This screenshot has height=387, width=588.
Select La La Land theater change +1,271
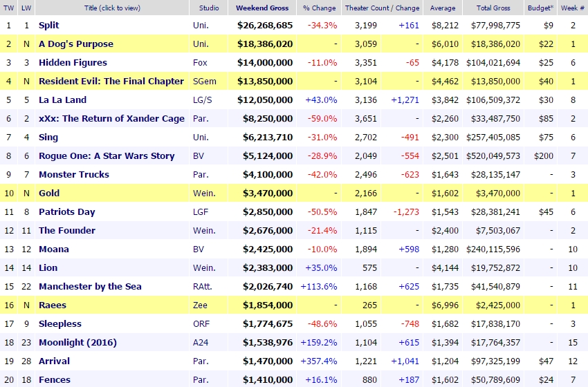click(405, 100)
